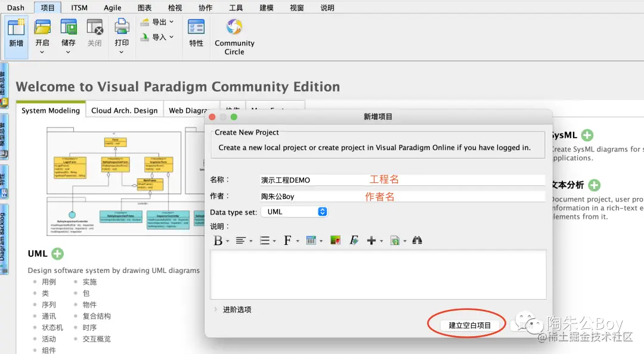
Task: Select the 项目 ribbon tab
Action: tap(48, 7)
